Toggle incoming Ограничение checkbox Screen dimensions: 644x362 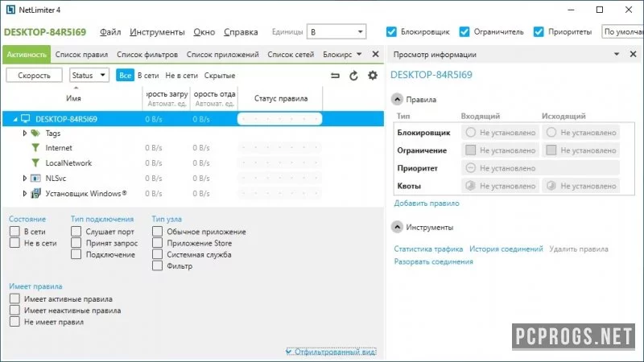[471, 150]
